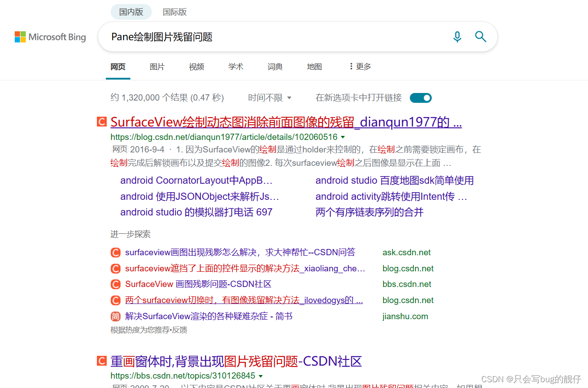Select the 视频 search tab
Screen dimensions: 588x388
click(196, 67)
